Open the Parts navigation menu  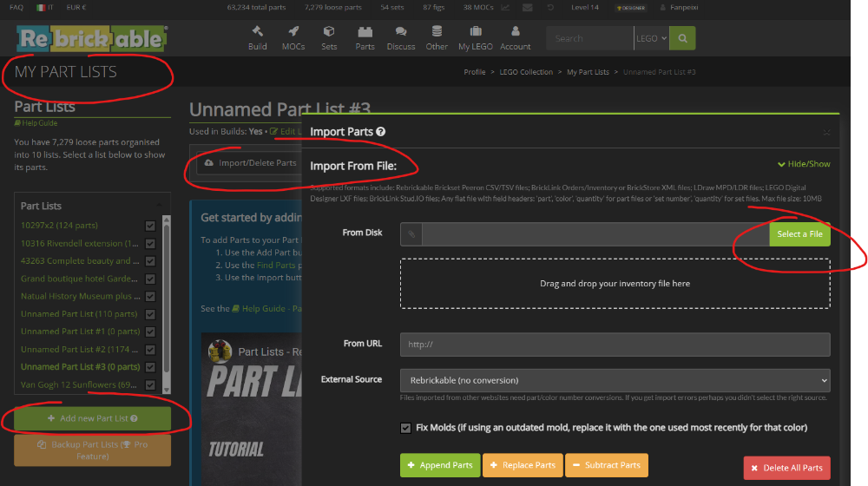click(365, 37)
